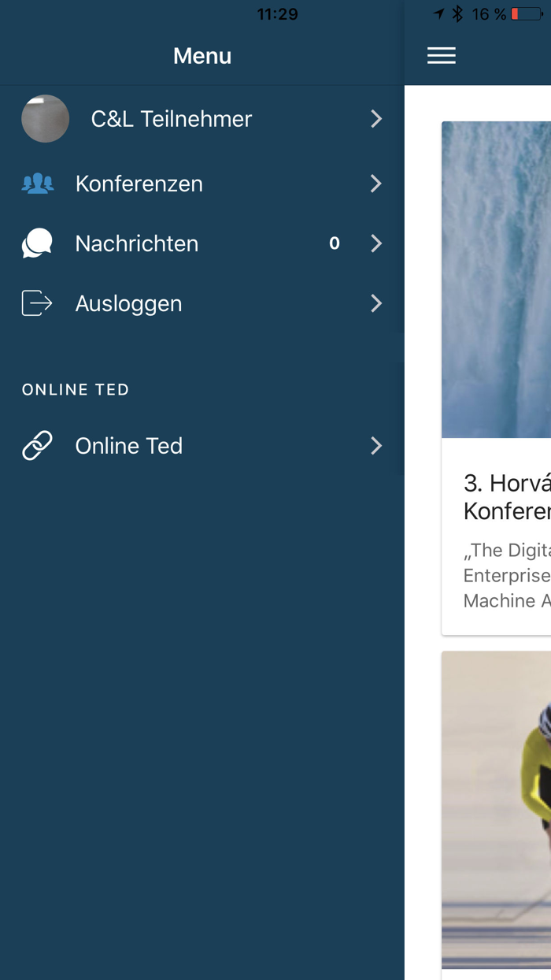Screen dimensions: 551x980
Task: Tap the hamburger menu icon
Action: pos(441,55)
